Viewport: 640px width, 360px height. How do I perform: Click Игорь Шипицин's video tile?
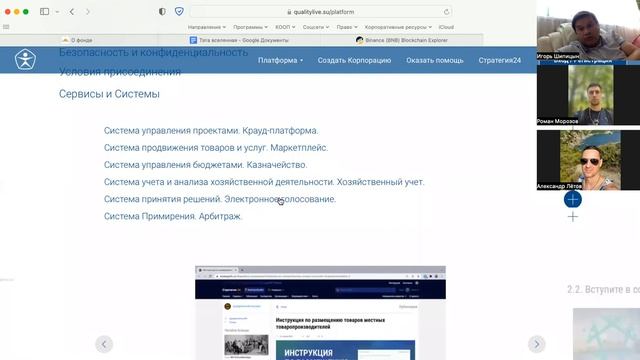pos(588,30)
